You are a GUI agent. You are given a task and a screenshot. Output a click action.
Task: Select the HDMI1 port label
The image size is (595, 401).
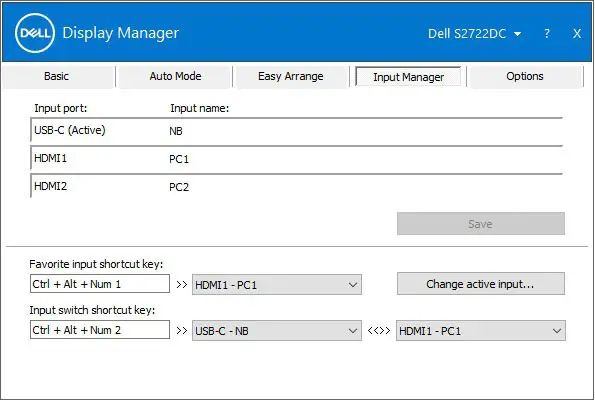pyautogui.click(x=50, y=158)
